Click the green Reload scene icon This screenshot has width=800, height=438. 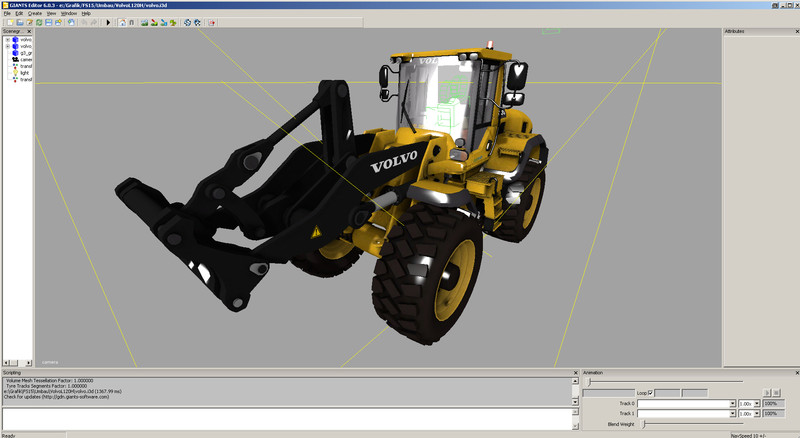pos(39,22)
